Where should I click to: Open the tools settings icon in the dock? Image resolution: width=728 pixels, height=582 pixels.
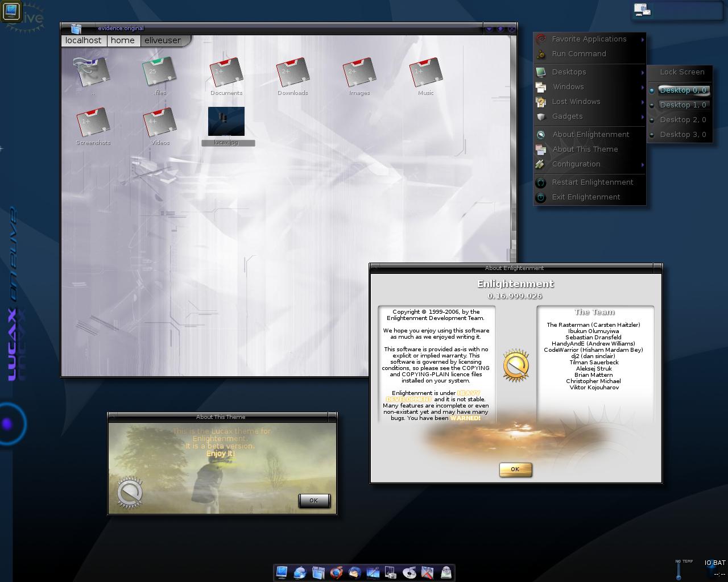tap(428, 573)
